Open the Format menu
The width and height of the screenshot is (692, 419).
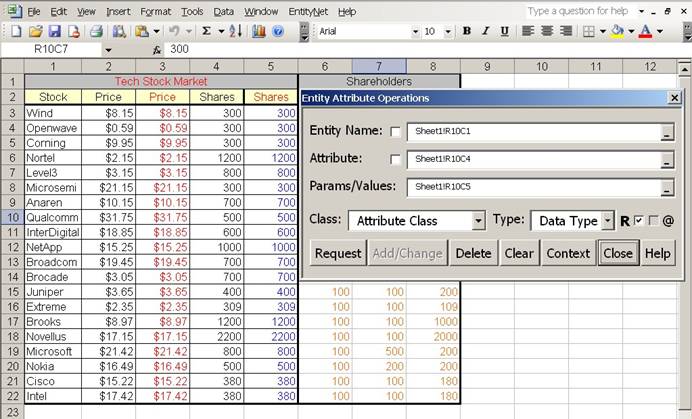tap(156, 12)
